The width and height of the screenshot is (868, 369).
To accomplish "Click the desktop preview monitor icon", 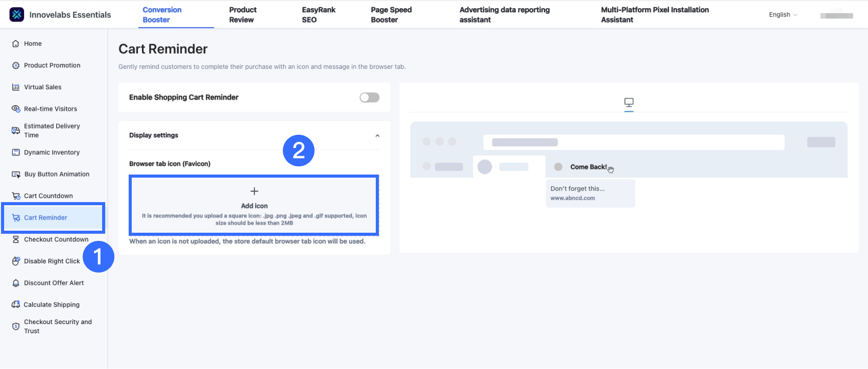I will [x=629, y=103].
